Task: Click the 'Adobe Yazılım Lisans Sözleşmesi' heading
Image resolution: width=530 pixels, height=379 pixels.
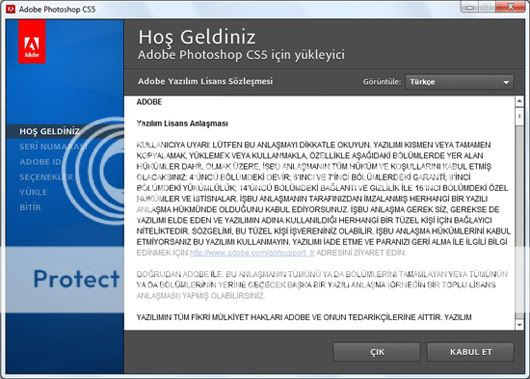Action: (205, 81)
